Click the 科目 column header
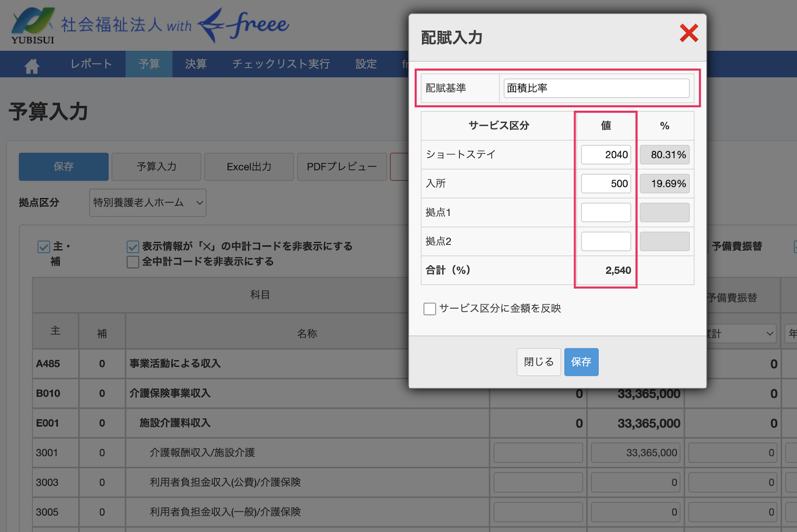This screenshot has height=532, width=797. pyautogui.click(x=260, y=295)
